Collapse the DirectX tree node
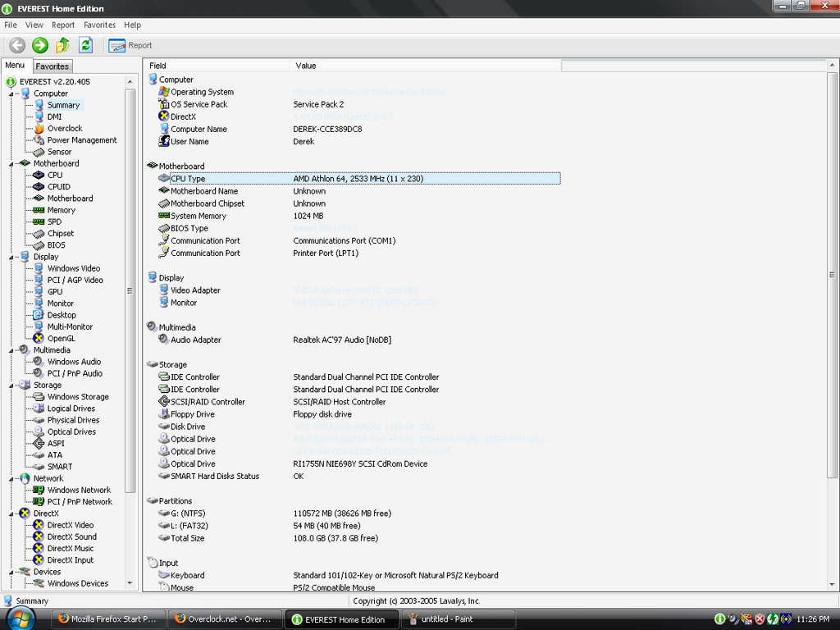This screenshot has height=630, width=840. pos(11,514)
